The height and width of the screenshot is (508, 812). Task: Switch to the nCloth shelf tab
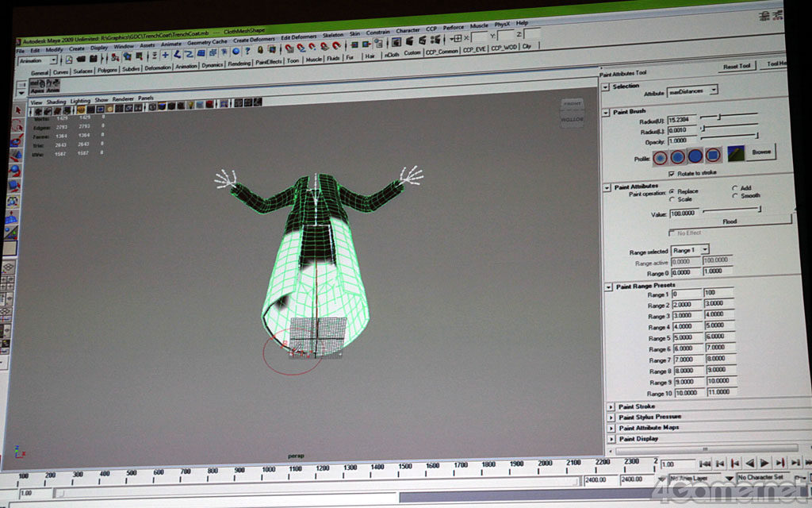(392, 54)
